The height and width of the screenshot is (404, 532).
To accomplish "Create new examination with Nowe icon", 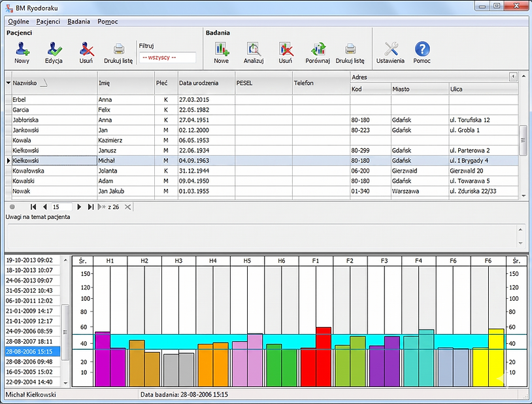I will click(x=222, y=52).
